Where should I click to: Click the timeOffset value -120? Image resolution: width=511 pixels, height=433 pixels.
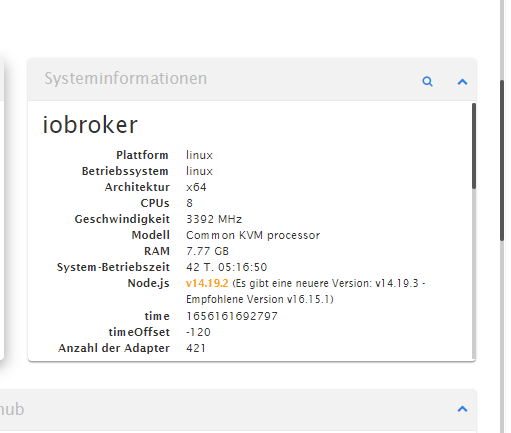tap(198, 332)
